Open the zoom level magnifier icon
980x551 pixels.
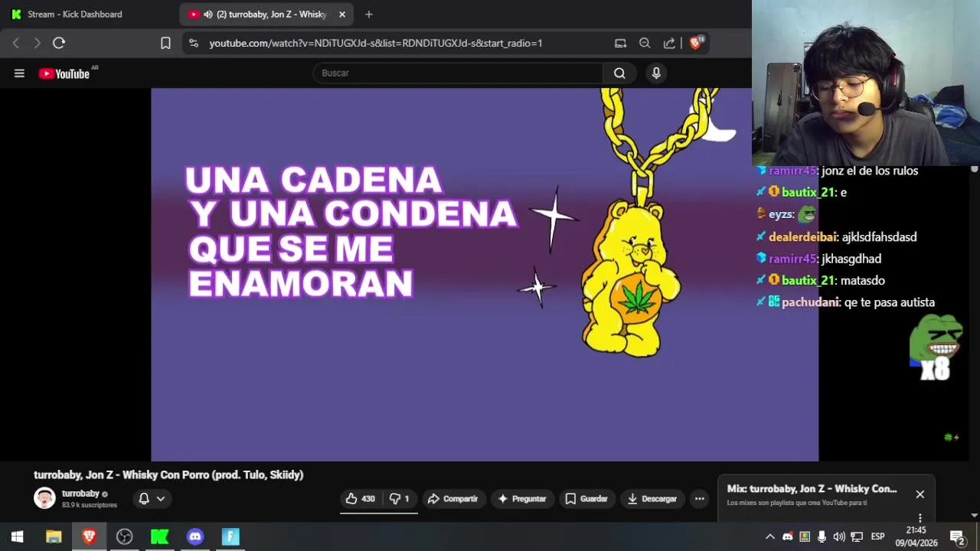pyautogui.click(x=645, y=43)
